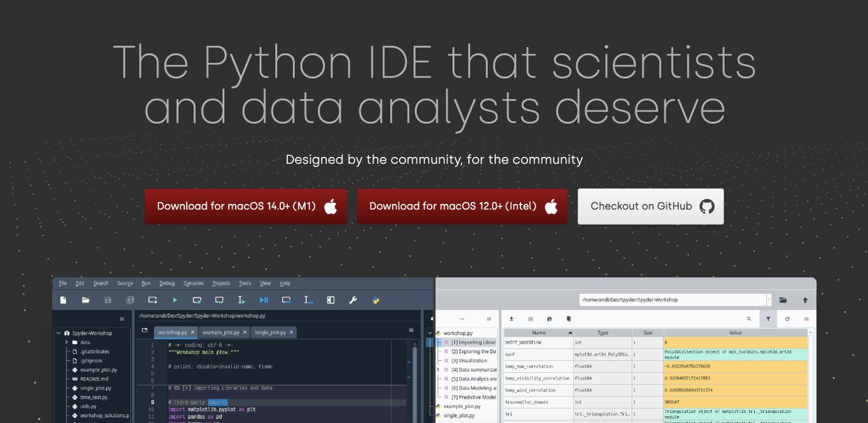Sort variables by the Name column header
The width and height of the screenshot is (868, 423).
[x=538, y=333]
